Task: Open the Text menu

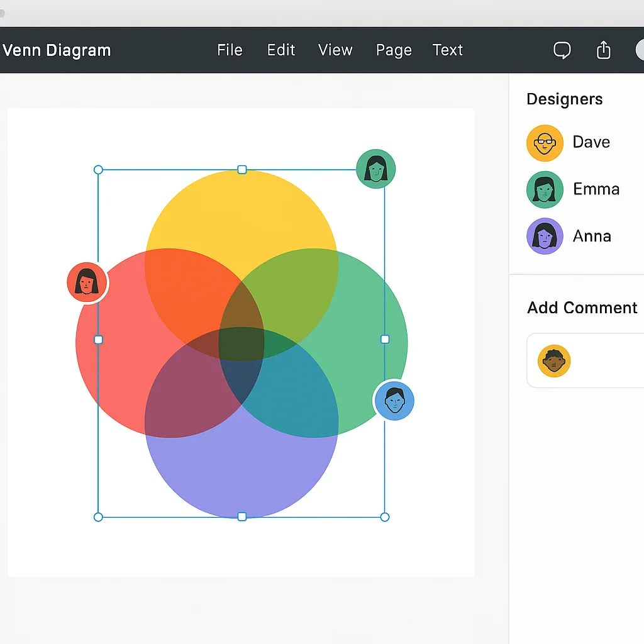Action: click(x=447, y=50)
